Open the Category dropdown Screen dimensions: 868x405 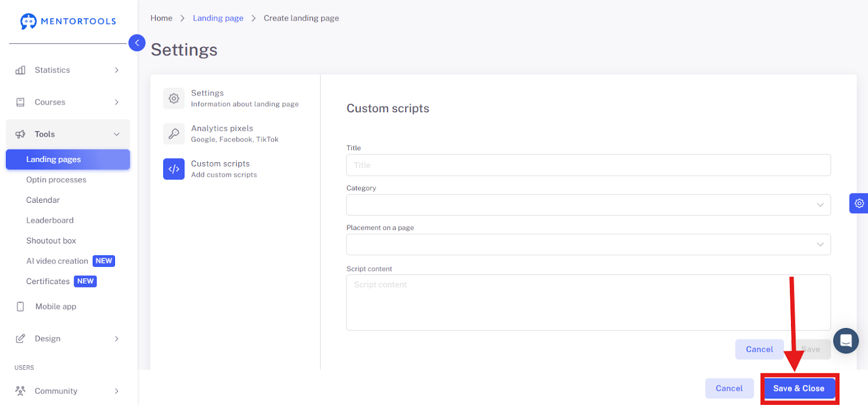tap(589, 205)
